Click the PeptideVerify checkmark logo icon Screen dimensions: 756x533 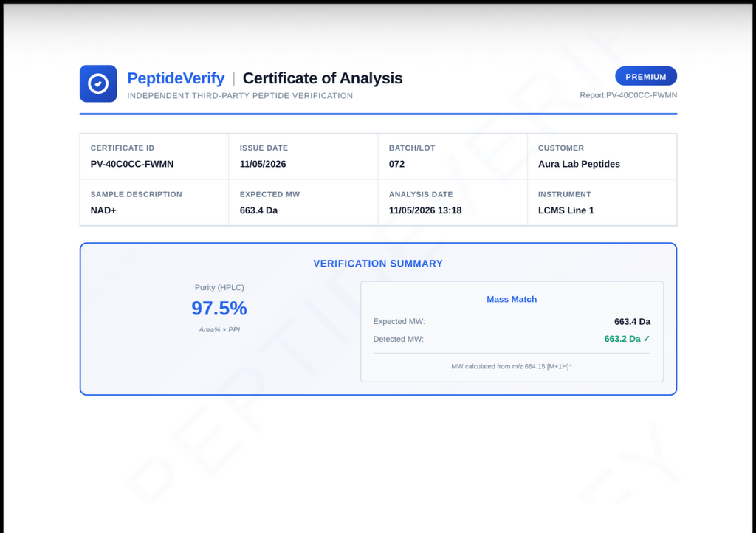[x=98, y=83]
